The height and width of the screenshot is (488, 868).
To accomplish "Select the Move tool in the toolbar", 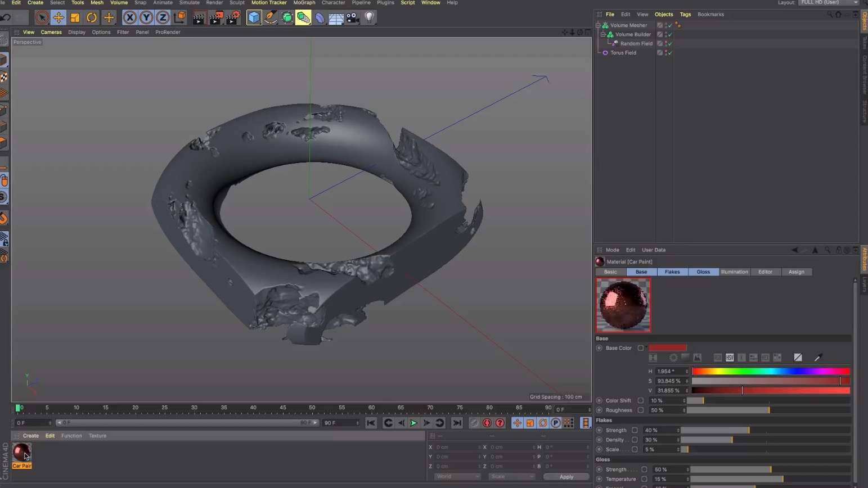I will point(59,17).
